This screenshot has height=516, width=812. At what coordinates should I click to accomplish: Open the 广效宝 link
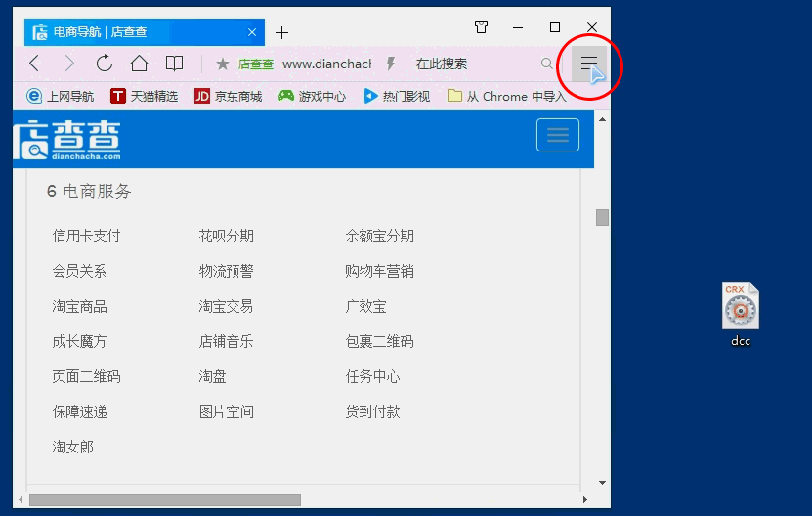click(x=366, y=306)
